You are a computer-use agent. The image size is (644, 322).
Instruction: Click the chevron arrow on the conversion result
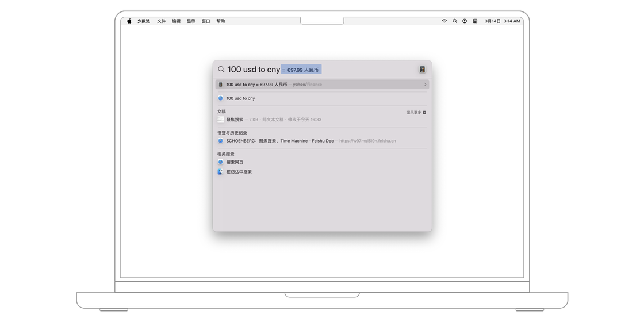[x=425, y=84]
